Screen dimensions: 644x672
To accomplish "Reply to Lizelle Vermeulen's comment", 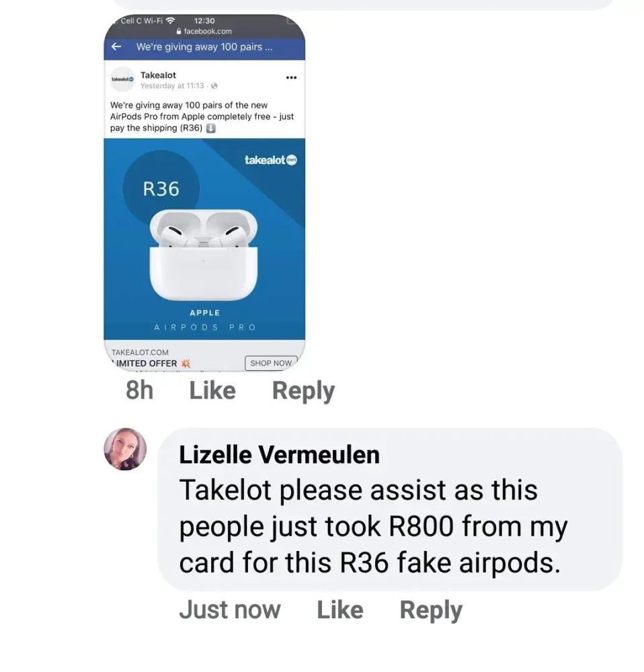I will click(431, 610).
